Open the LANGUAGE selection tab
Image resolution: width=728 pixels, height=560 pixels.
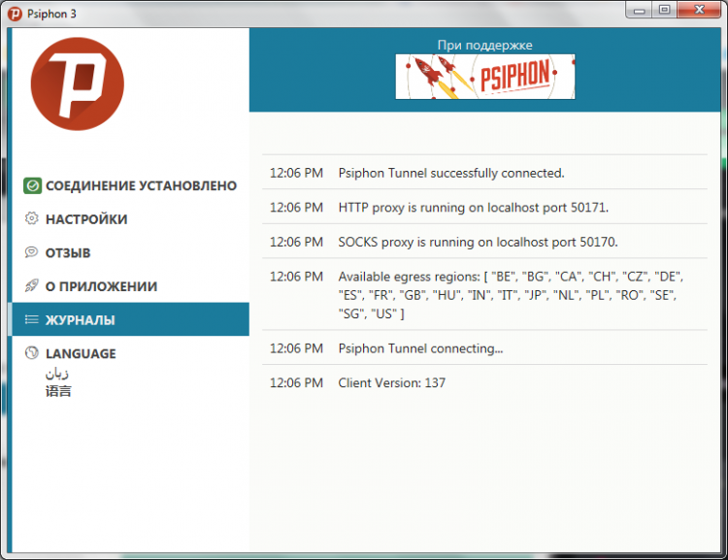[x=81, y=353]
